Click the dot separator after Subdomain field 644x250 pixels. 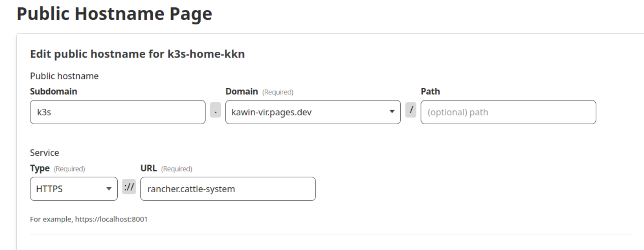click(x=215, y=111)
